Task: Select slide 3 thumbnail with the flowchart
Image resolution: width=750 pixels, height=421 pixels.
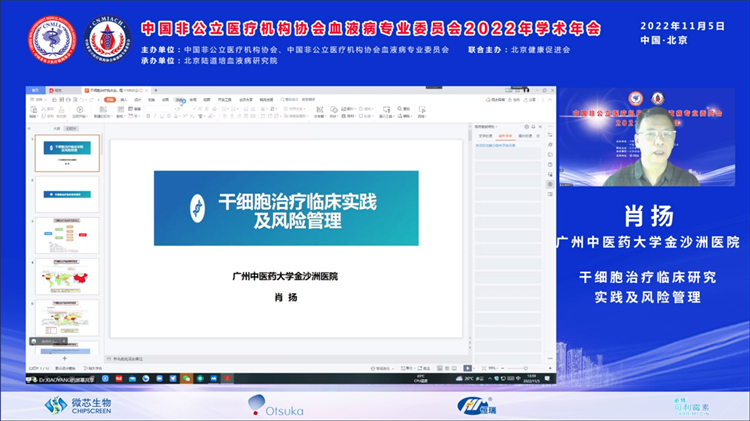Action: pos(68,235)
